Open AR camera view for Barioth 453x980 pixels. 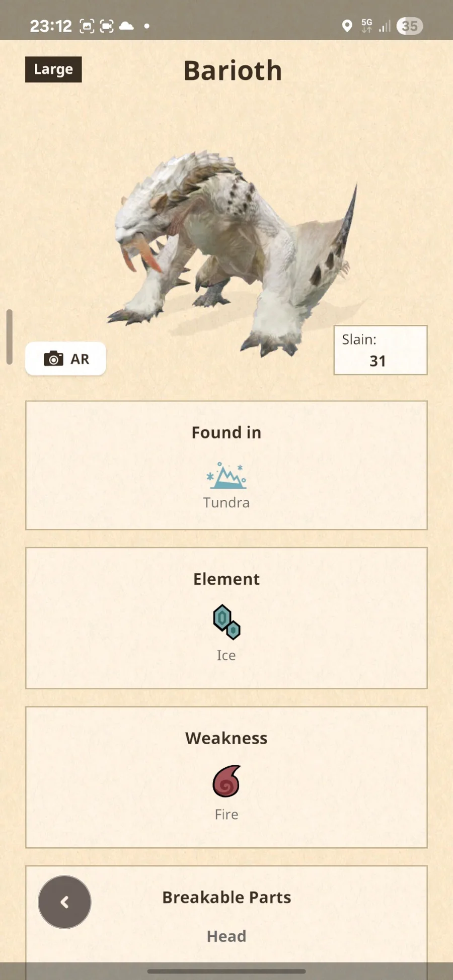[66, 359]
